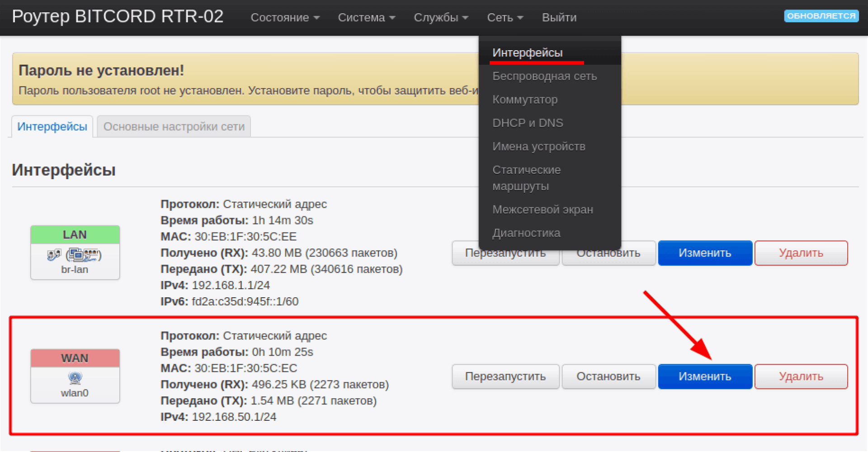
Task: Expand the Службы navbar dropdown
Action: [x=441, y=18]
